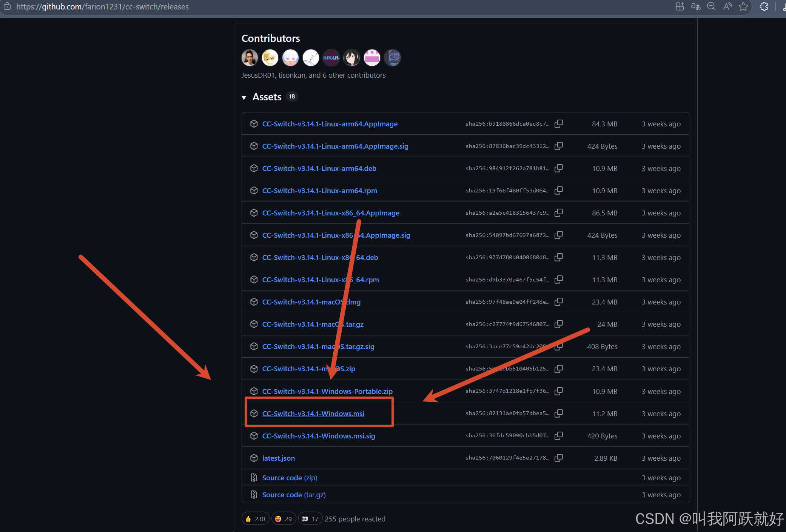Click the '420 Bytes' size of Windows.msi.sig

(602, 436)
